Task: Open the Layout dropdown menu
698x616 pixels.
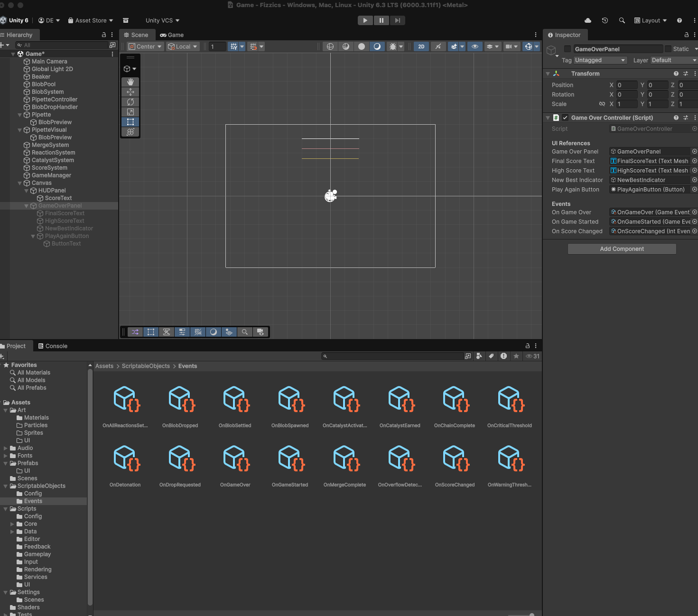Action: [651, 20]
